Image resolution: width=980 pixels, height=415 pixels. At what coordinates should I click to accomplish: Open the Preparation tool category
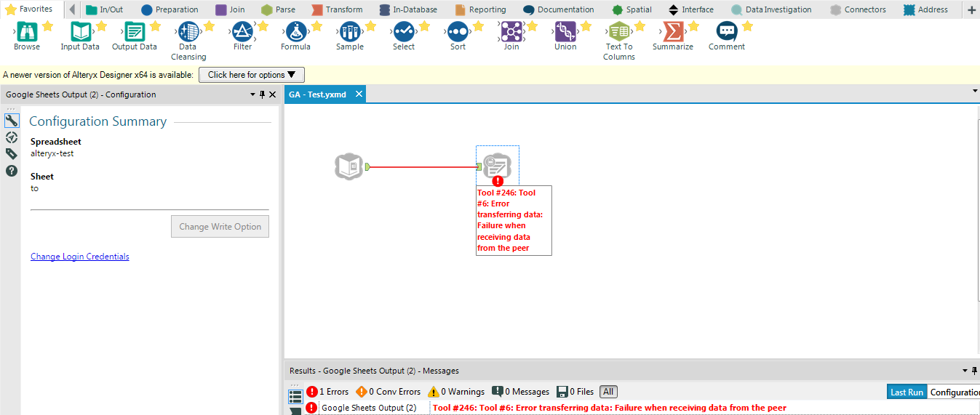point(170,9)
